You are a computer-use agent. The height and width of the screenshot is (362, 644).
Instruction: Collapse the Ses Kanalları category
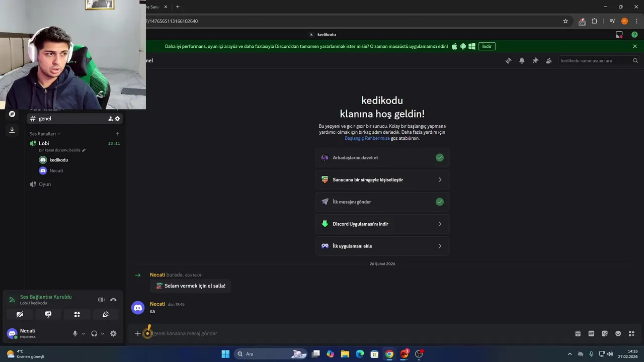(x=45, y=134)
